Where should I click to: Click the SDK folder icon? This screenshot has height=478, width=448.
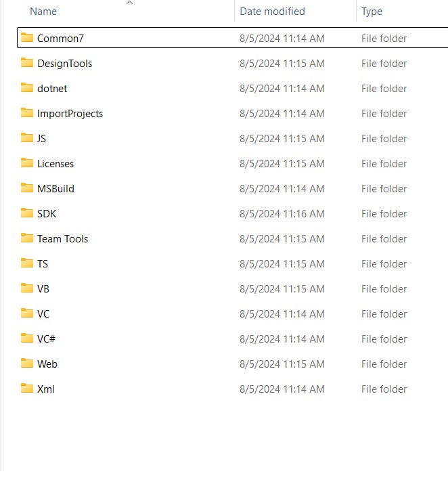pos(27,213)
